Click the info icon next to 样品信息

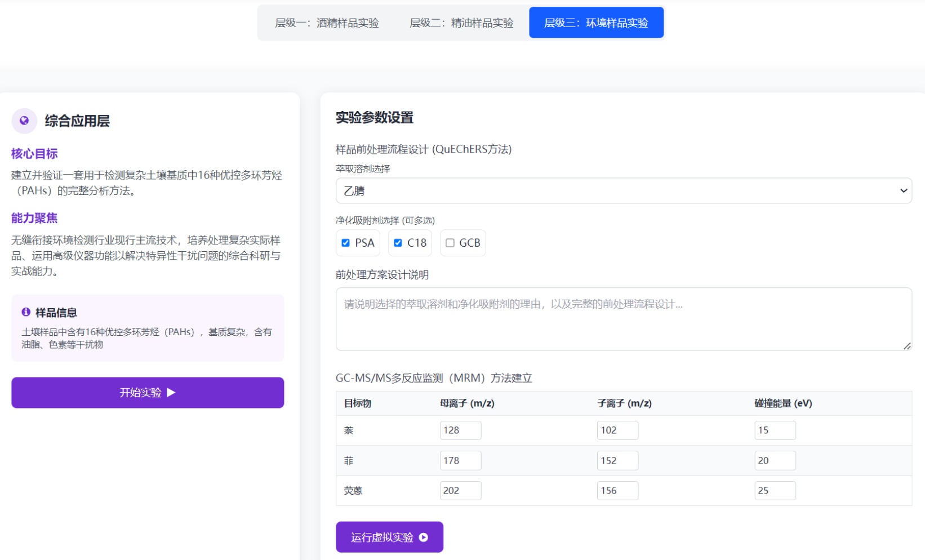click(26, 312)
